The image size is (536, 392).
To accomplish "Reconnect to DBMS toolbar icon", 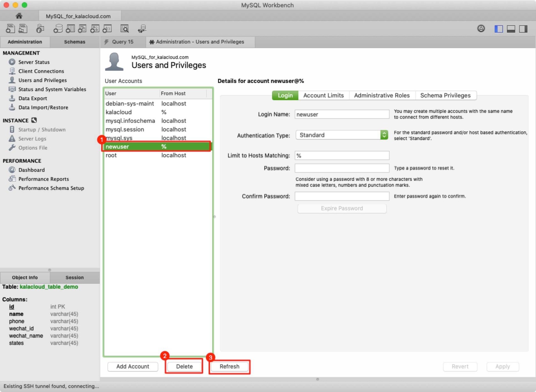I will (x=142, y=29).
